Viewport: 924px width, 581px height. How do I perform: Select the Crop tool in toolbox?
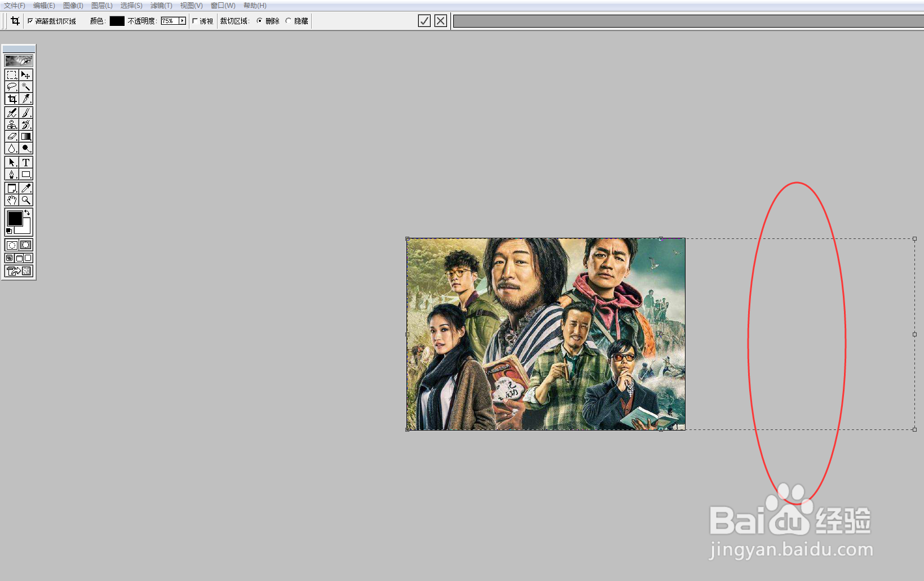pyautogui.click(x=12, y=99)
